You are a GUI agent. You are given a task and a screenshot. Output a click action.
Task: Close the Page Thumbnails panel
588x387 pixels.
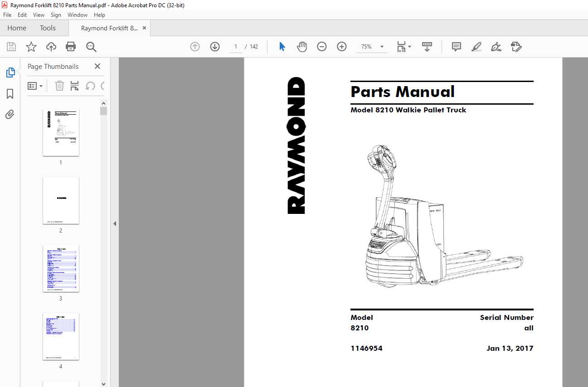[97, 66]
